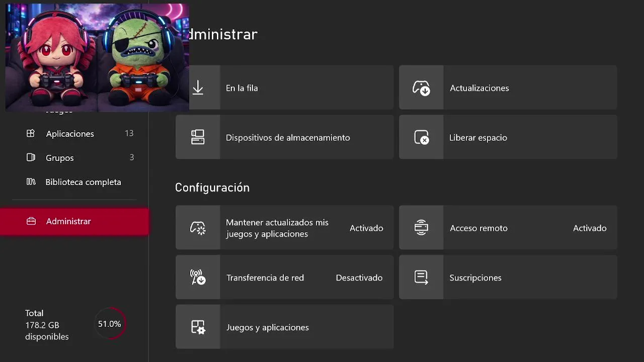Viewport: 644px width, 362px height.
Task: Click the Liberar espacio icon
Action: click(x=421, y=137)
